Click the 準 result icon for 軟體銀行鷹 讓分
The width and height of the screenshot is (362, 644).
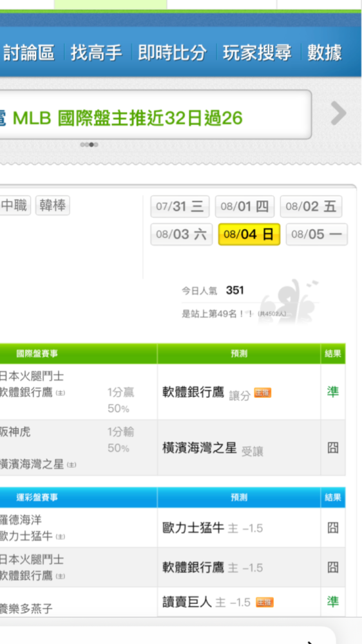[333, 392]
